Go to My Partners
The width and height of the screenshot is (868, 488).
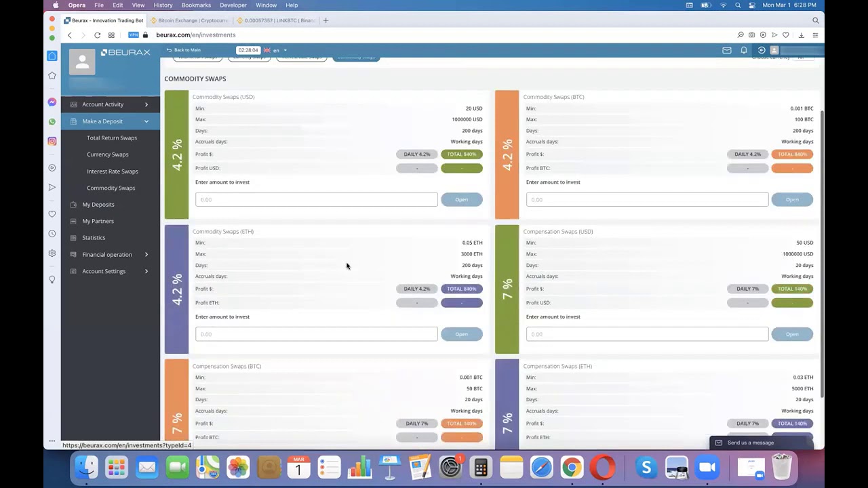click(98, 221)
